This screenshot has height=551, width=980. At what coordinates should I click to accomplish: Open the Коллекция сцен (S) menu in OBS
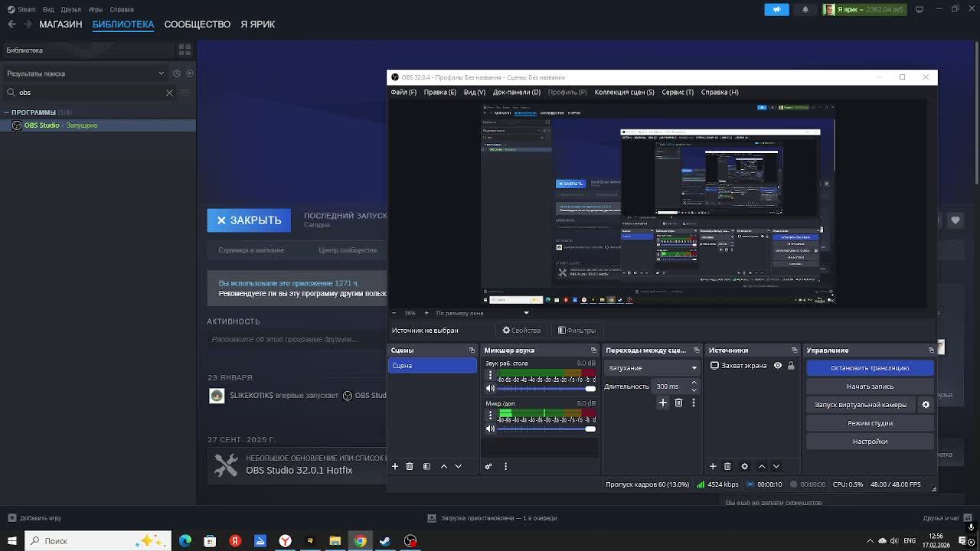pos(625,93)
